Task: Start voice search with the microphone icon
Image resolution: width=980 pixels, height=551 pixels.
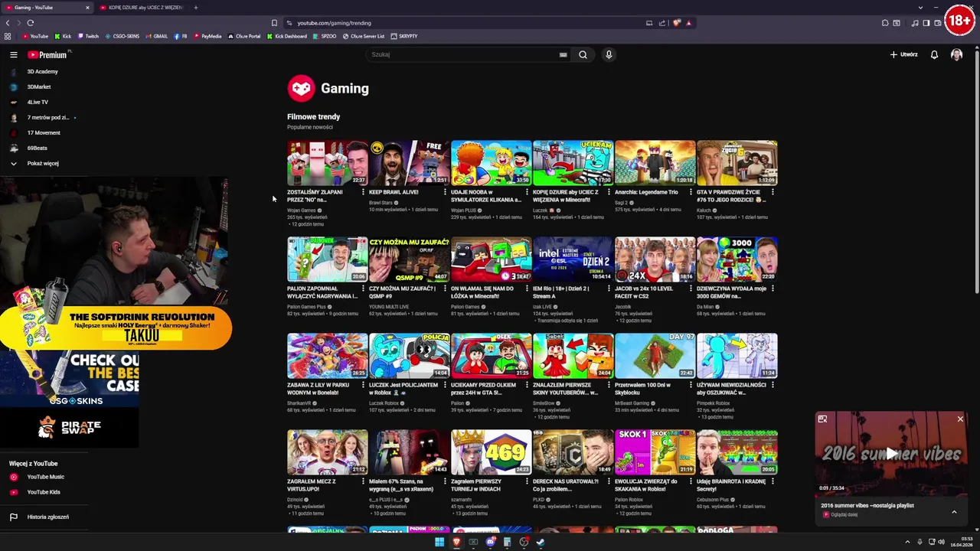Action: [x=609, y=54]
